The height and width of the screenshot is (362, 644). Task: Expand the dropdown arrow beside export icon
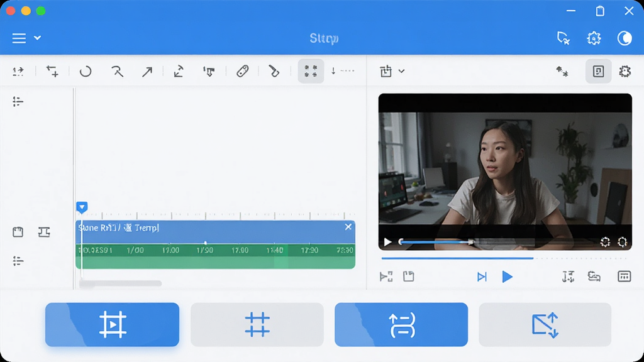tap(402, 72)
